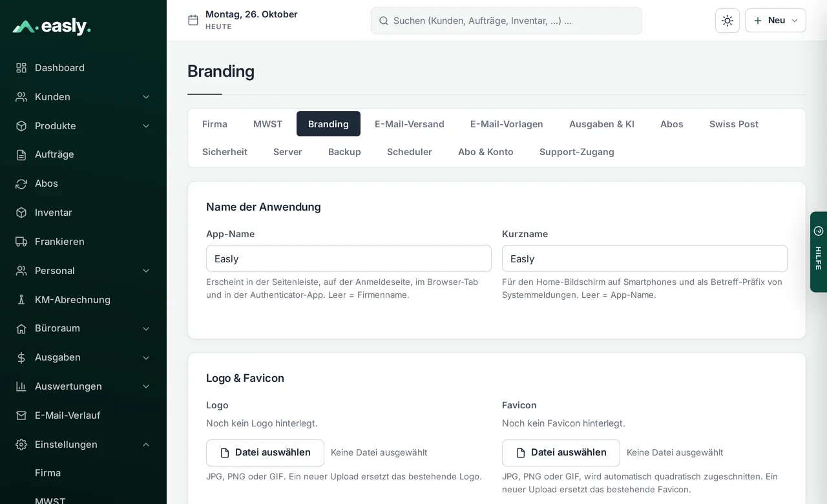Open the Neu dropdown menu
This screenshot has width=827, height=504.
point(775,21)
